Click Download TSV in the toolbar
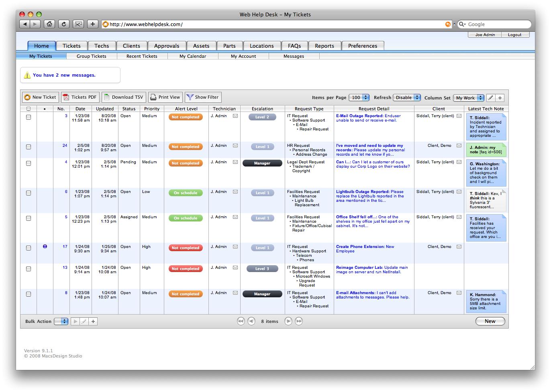 click(124, 97)
